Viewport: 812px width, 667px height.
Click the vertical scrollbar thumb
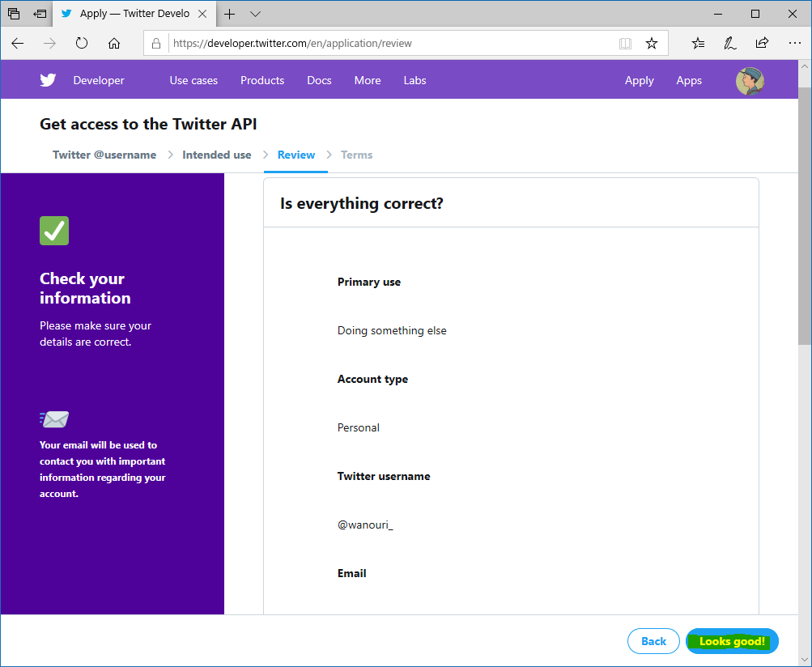804,215
